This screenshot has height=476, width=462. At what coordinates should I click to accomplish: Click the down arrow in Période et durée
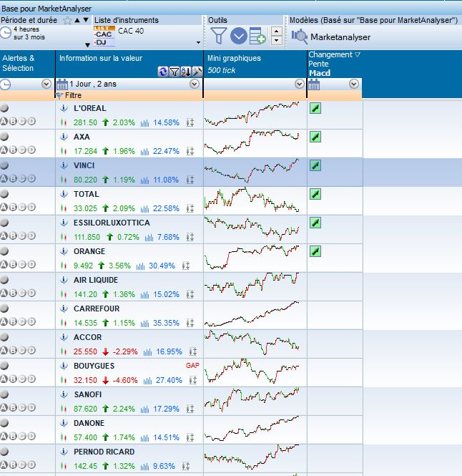click(86, 20)
